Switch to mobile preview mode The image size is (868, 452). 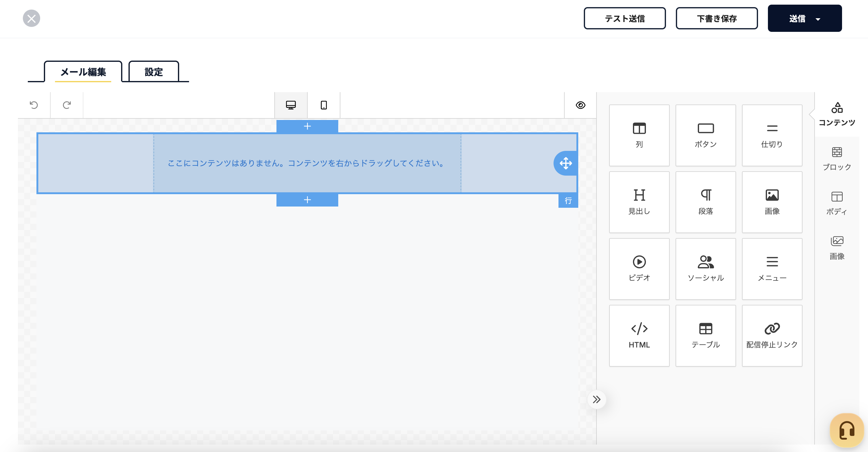(x=323, y=105)
